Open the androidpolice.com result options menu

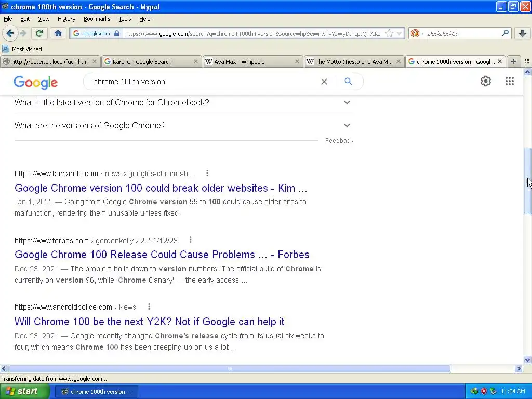[149, 307]
